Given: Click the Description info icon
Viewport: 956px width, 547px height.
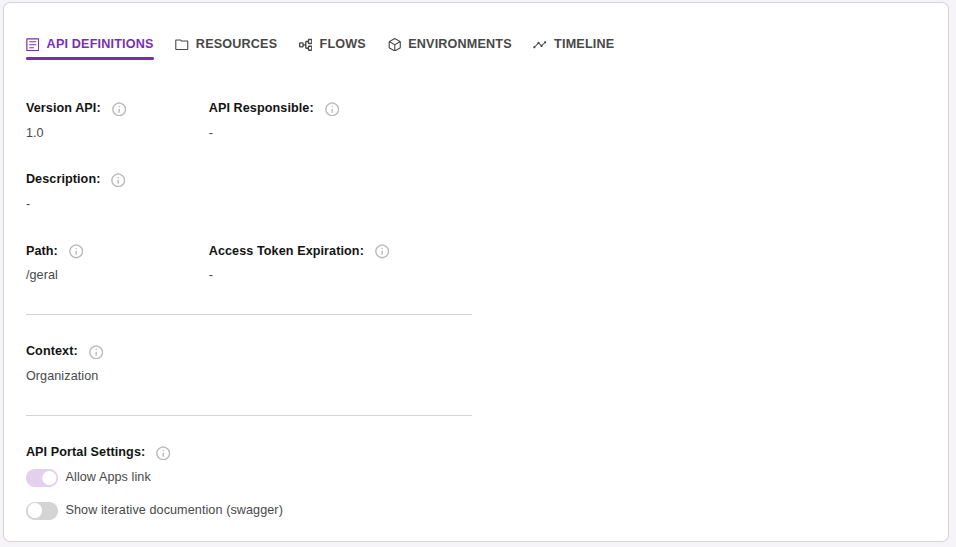Looking at the screenshot, I should (118, 180).
